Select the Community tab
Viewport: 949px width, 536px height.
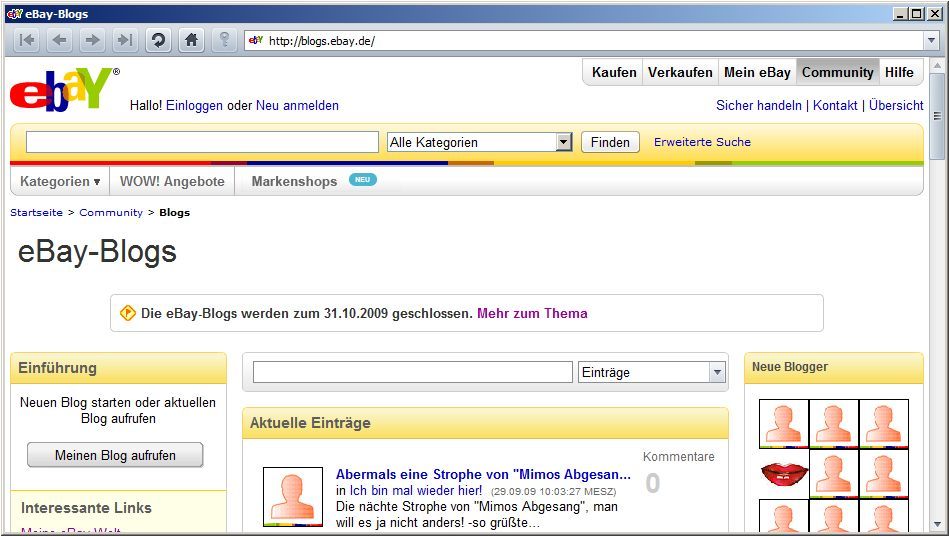(x=838, y=73)
